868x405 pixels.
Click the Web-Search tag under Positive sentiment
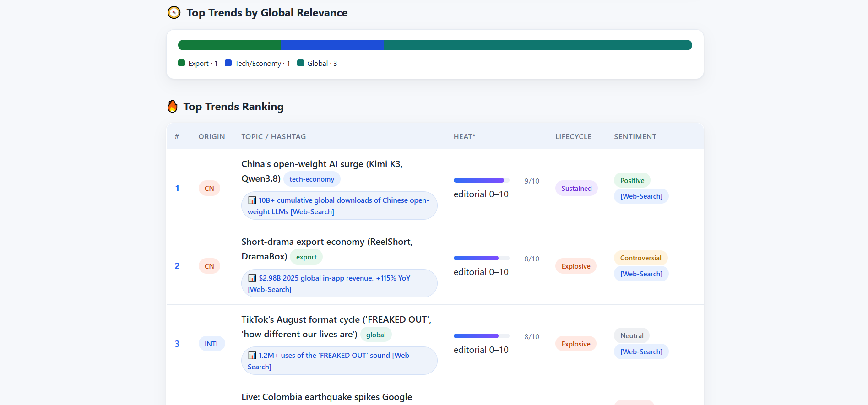click(x=641, y=196)
